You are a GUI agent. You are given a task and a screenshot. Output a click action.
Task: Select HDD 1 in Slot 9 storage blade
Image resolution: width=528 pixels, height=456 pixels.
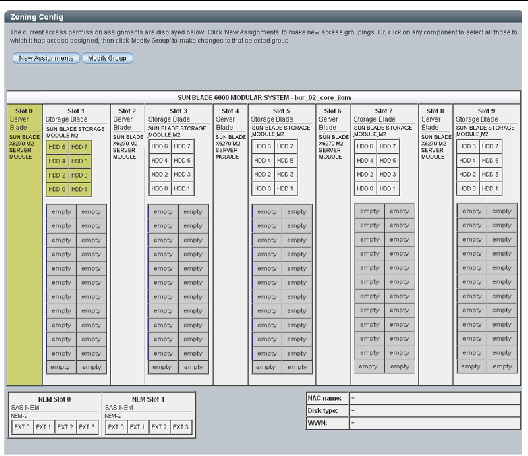point(490,188)
